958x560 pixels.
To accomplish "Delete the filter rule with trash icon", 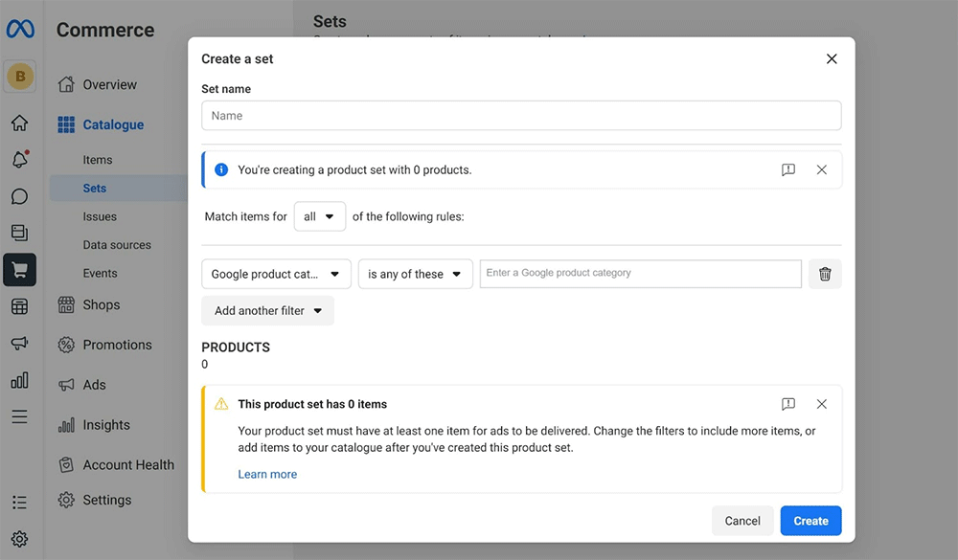I will click(825, 274).
